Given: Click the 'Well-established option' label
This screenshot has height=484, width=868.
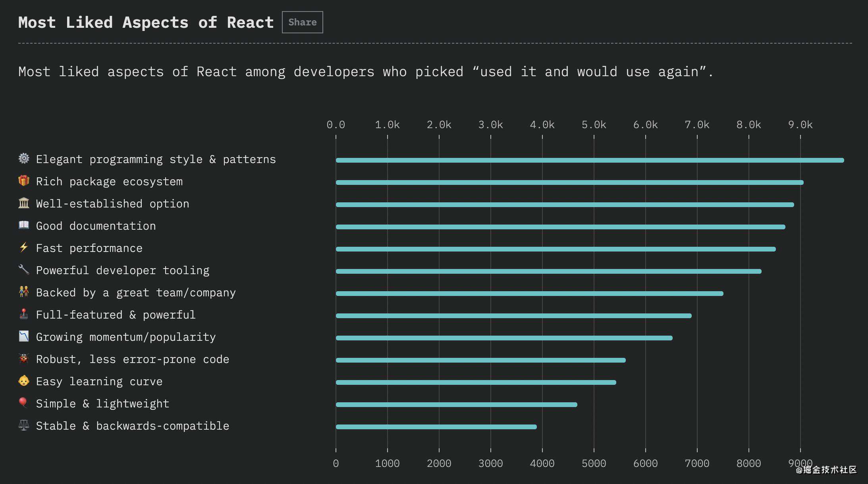Looking at the screenshot, I should click(x=112, y=204).
